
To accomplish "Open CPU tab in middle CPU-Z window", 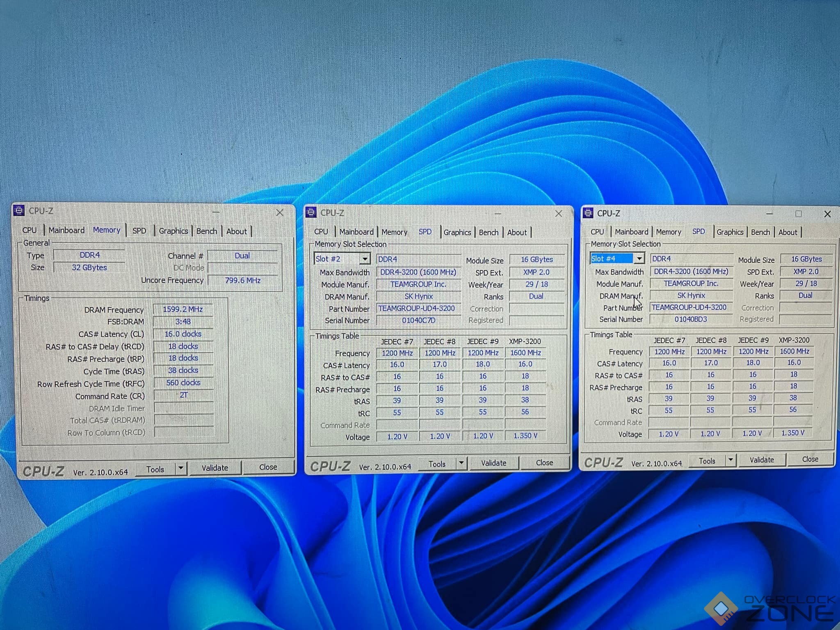I will click(321, 232).
